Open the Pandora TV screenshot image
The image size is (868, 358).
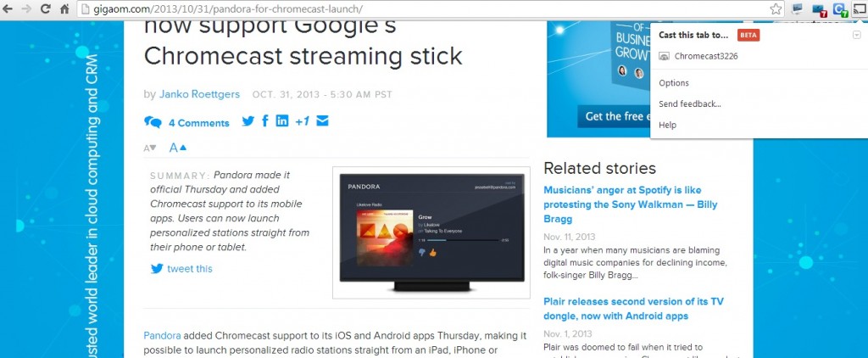click(431, 232)
